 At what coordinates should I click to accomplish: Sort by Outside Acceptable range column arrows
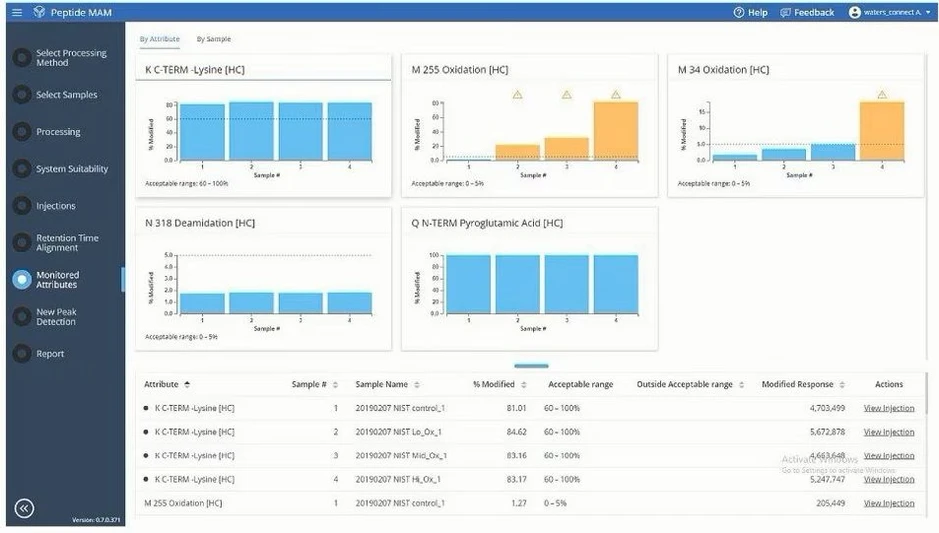741,384
